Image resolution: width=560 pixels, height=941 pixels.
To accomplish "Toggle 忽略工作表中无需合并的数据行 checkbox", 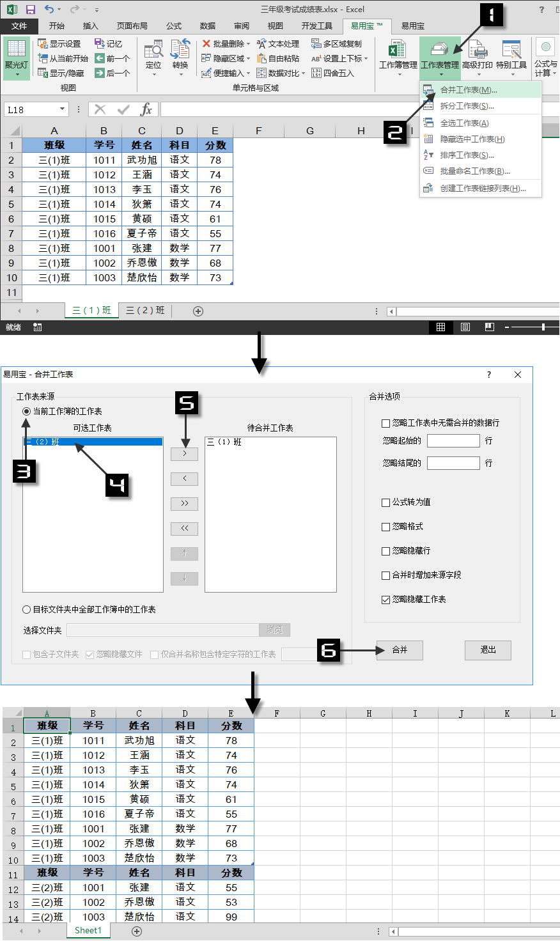I will click(x=385, y=423).
